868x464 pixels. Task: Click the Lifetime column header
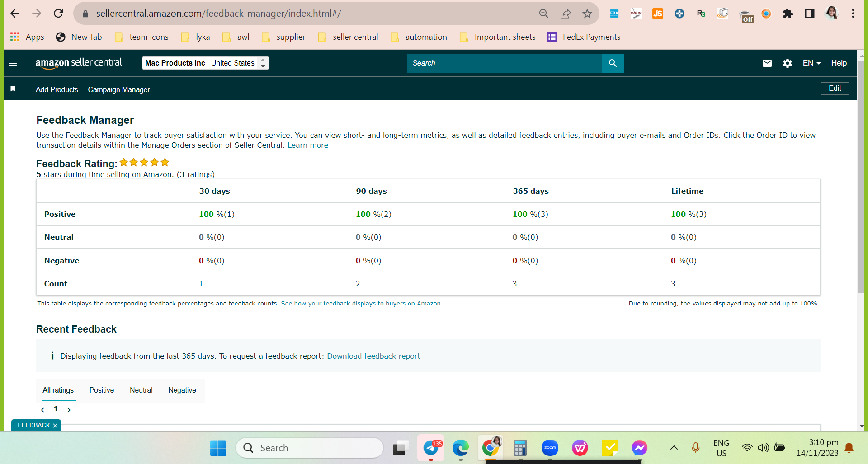(x=687, y=191)
